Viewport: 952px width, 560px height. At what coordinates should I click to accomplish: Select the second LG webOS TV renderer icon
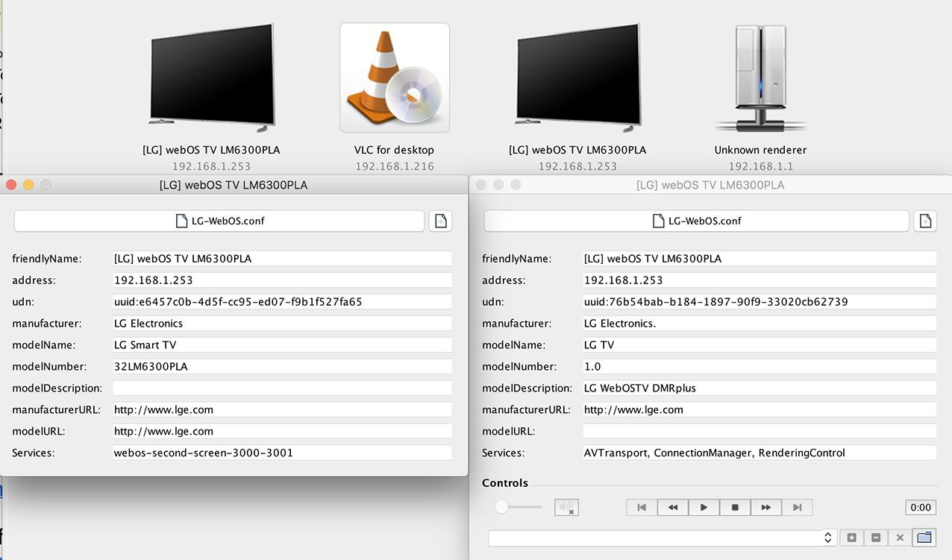pos(577,78)
